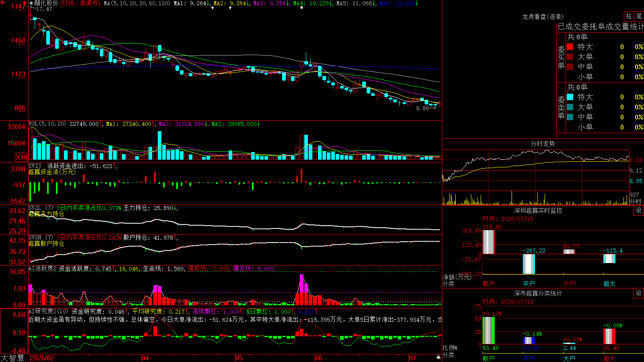Viewport: 644px width, 362px height.
Task: Click the 小单 row under 委买单
Action: tap(605, 76)
